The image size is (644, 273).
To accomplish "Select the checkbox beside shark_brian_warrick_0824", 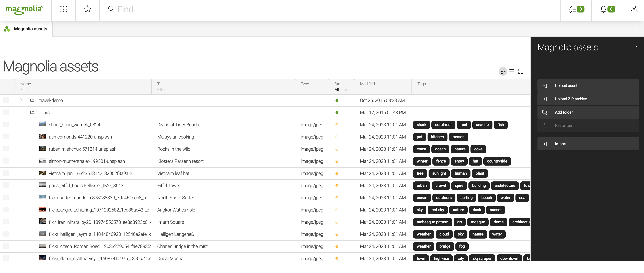I will pos(6,124).
